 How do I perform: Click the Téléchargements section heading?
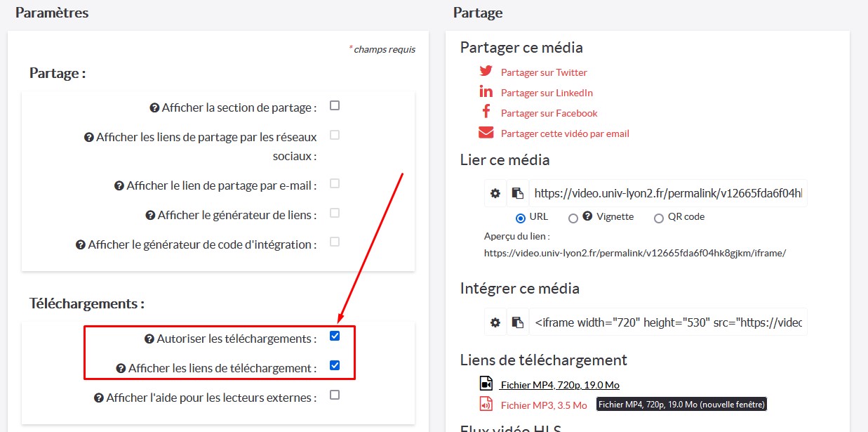click(87, 303)
